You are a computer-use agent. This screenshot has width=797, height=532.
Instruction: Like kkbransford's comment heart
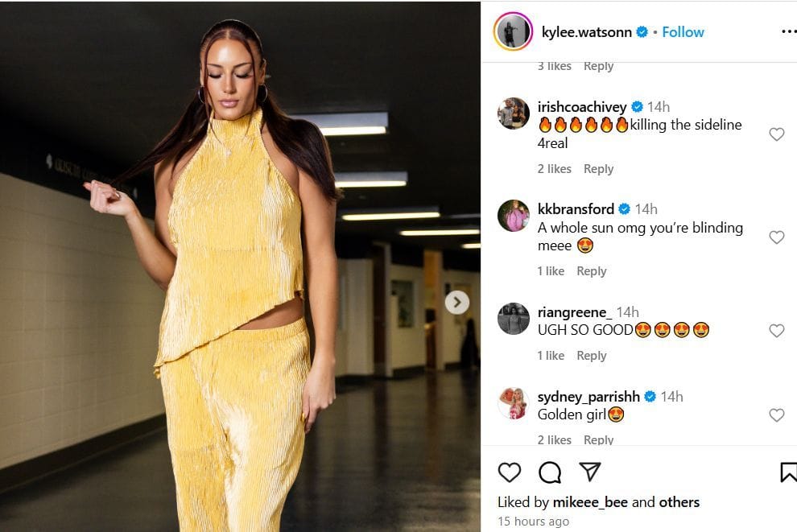tap(776, 237)
